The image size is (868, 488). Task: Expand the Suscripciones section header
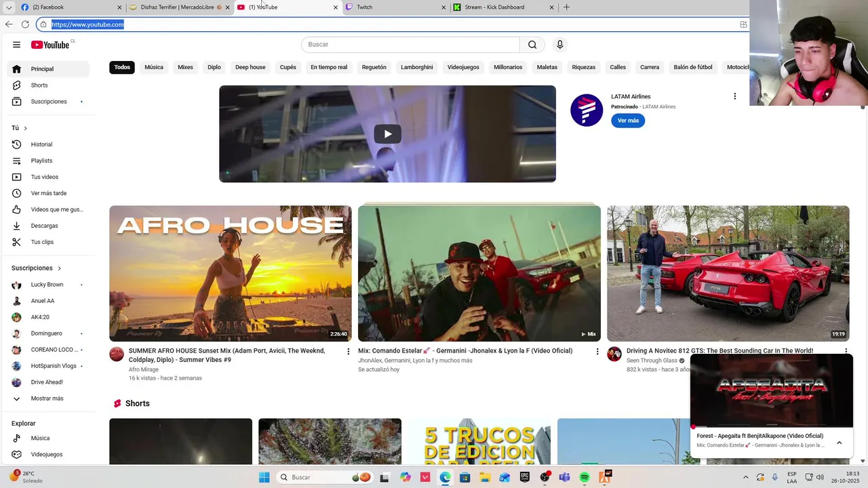pyautogui.click(x=36, y=268)
